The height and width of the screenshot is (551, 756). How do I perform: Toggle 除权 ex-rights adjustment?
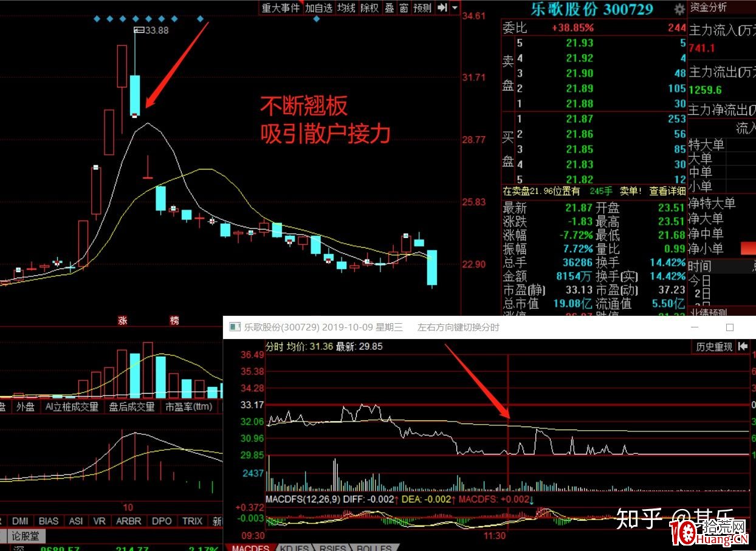[x=369, y=7]
